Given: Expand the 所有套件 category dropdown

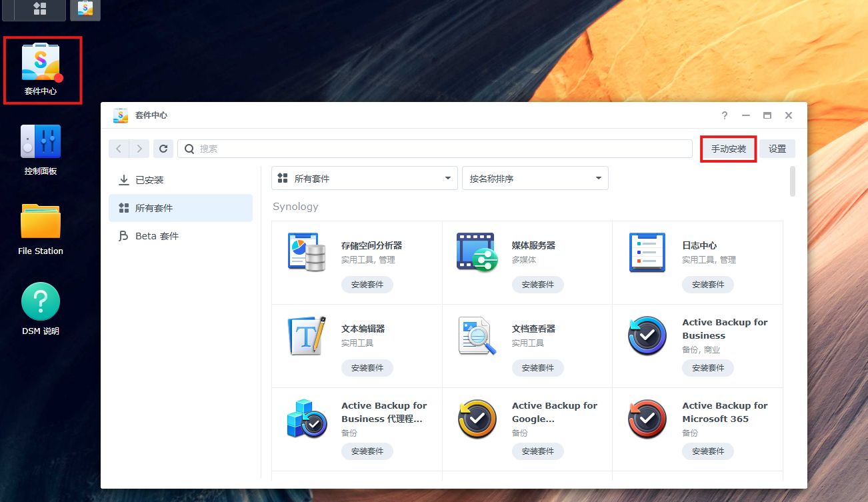Looking at the screenshot, I should tap(364, 179).
